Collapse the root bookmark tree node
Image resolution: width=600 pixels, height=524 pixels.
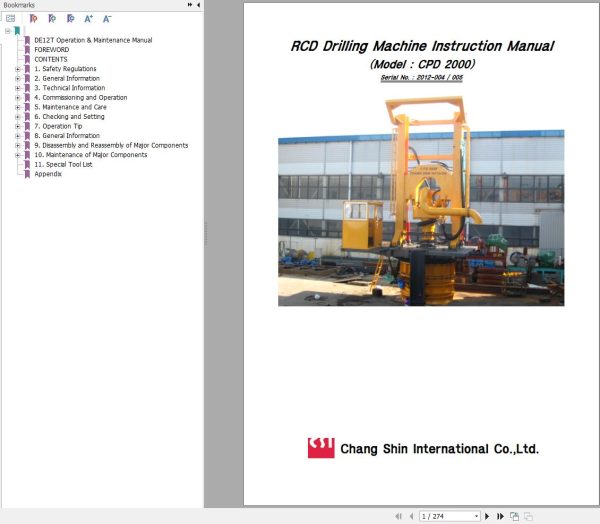click(8, 31)
